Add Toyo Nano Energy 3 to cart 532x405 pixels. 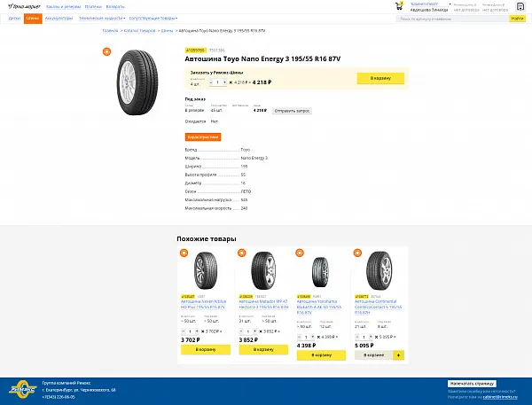click(x=379, y=78)
